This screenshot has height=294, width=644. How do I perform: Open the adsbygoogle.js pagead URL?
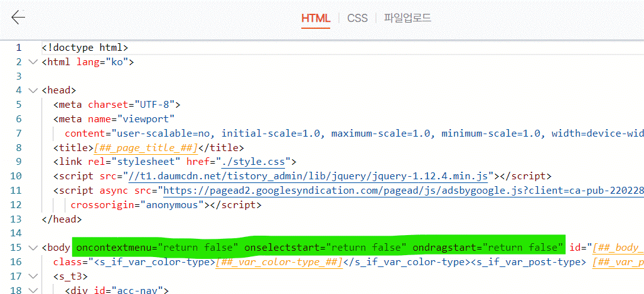[x=404, y=191]
